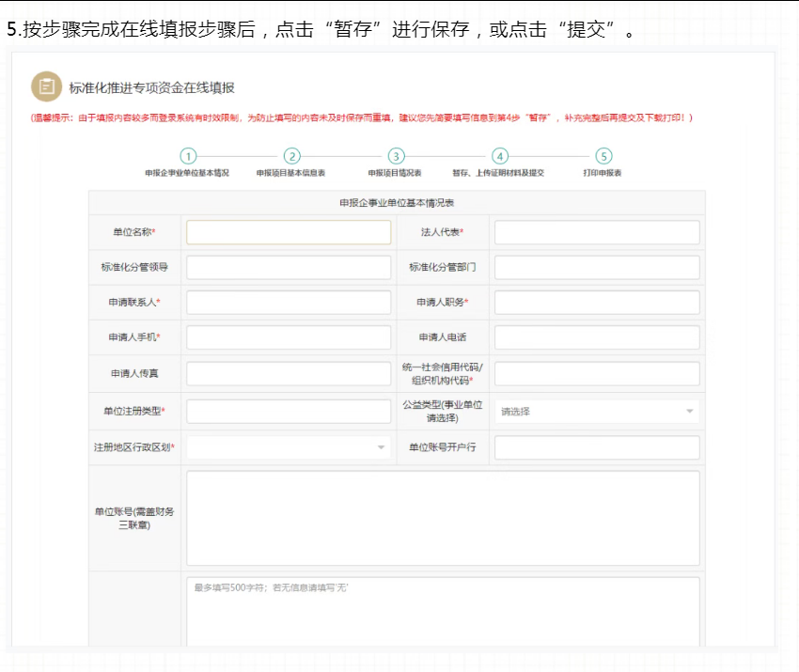Click the 申请人手机 input field
The width and height of the screenshot is (799, 672).
tap(288, 336)
